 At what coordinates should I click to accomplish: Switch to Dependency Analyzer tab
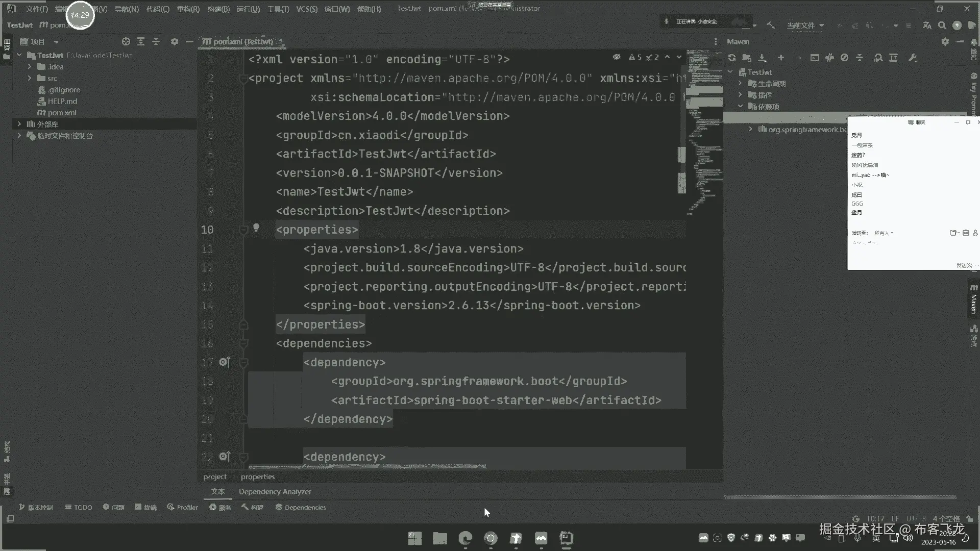pyautogui.click(x=275, y=491)
